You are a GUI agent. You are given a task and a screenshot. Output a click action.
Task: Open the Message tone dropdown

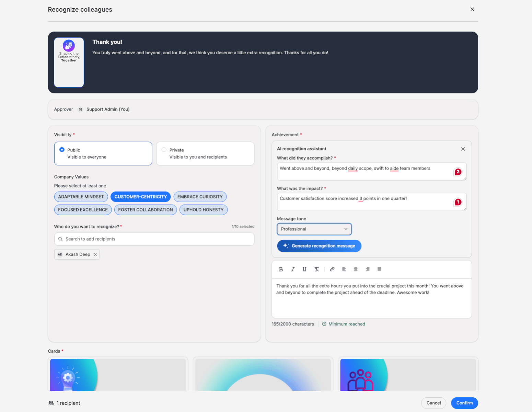click(314, 229)
